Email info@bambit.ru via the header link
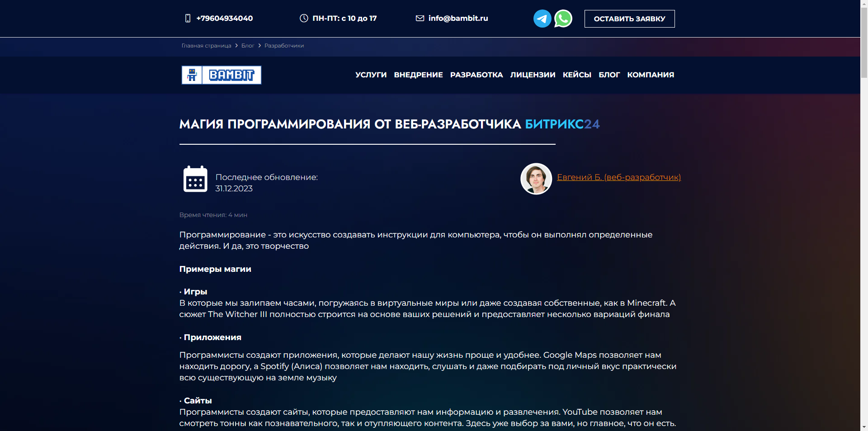 click(458, 18)
